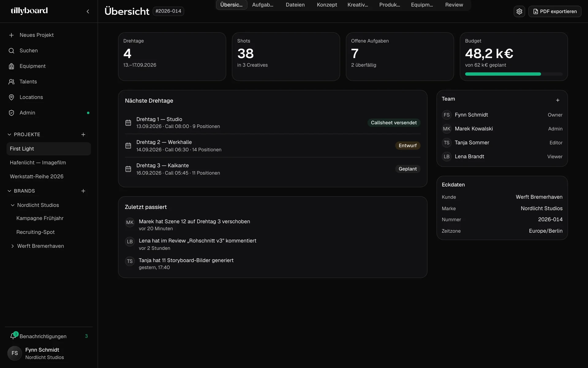This screenshot has width=588, height=368.
Task: Collapse the PROJEKTE section
Action: (9, 135)
